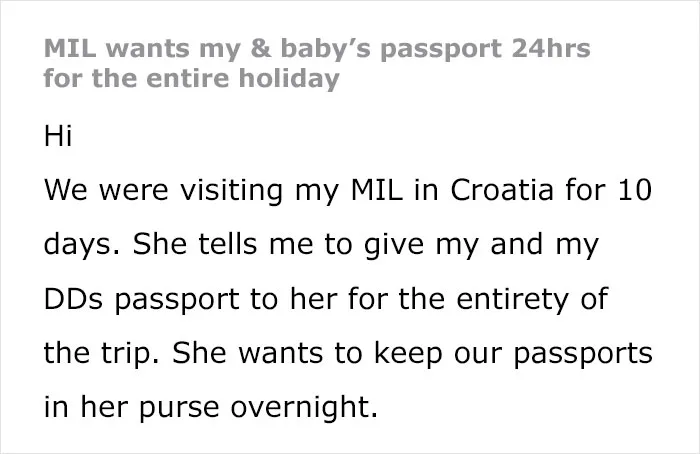Click the word "entirety" in the body

click(x=512, y=299)
